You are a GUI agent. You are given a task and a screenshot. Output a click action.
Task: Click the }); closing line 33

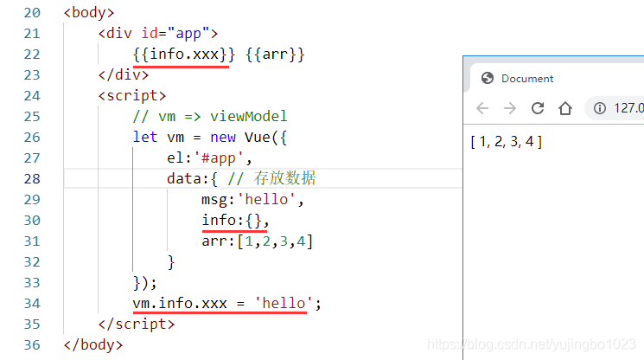coord(145,283)
